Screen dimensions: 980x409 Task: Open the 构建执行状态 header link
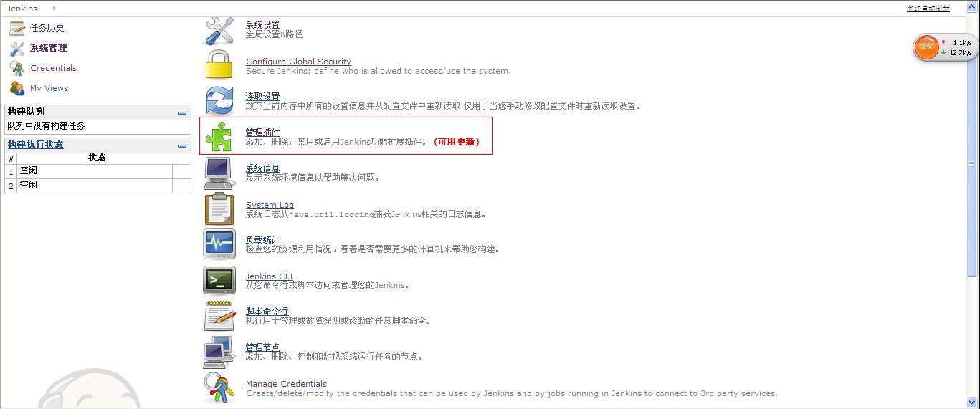pyautogui.click(x=35, y=145)
